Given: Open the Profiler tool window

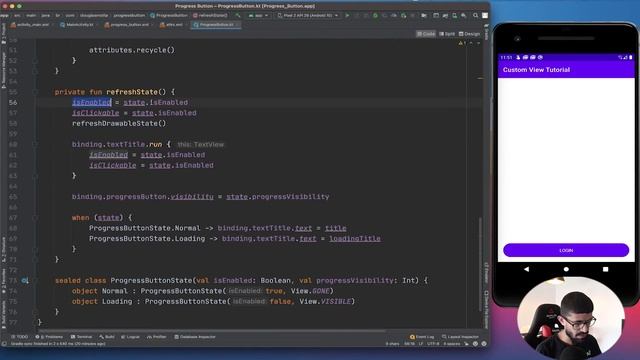Looking at the screenshot, I should coord(157,337).
